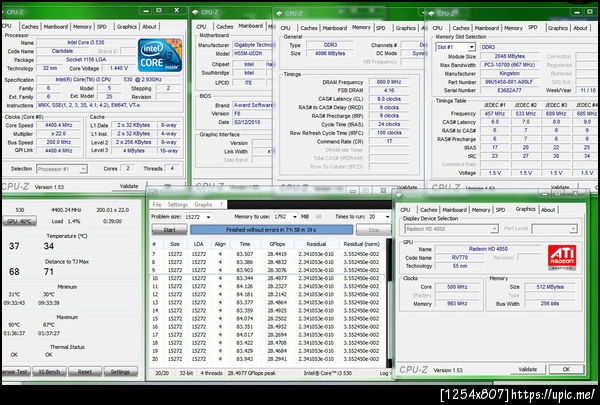Select Graphics tab in CPU-Z graphics window
Screen dimensions: 600x405
click(x=525, y=209)
